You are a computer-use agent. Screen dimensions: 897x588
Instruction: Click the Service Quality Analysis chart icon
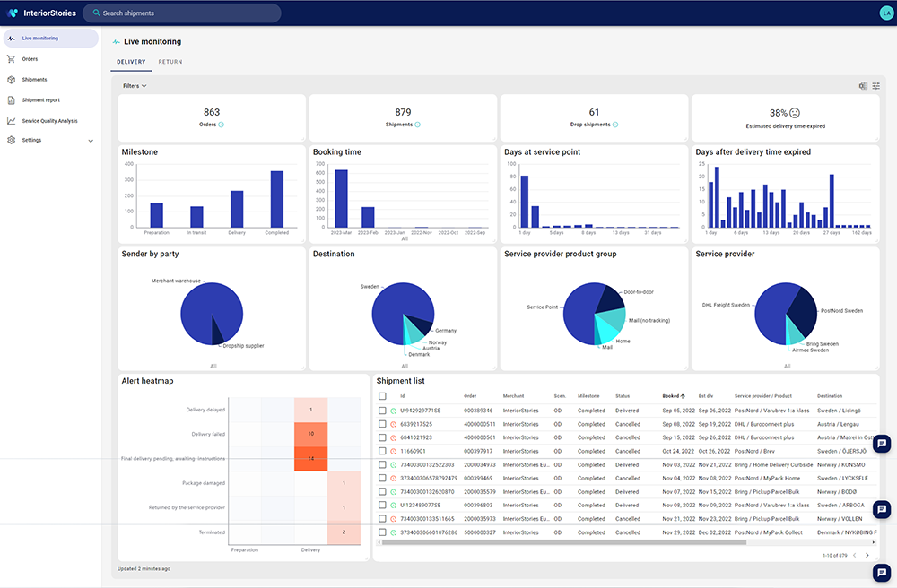pyautogui.click(x=11, y=121)
